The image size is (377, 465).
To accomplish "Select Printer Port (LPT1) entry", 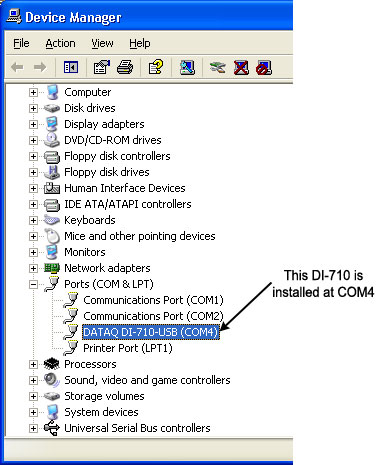I will click(128, 348).
